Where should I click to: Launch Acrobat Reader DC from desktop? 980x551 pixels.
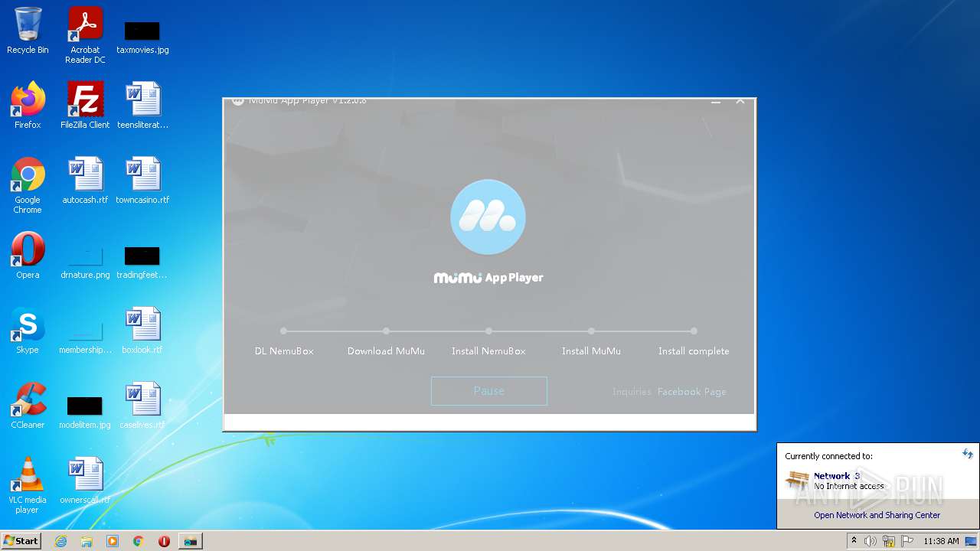[x=85, y=35]
